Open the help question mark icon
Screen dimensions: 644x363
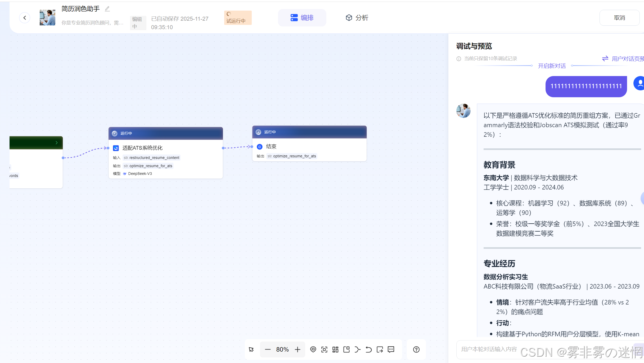pos(416,349)
